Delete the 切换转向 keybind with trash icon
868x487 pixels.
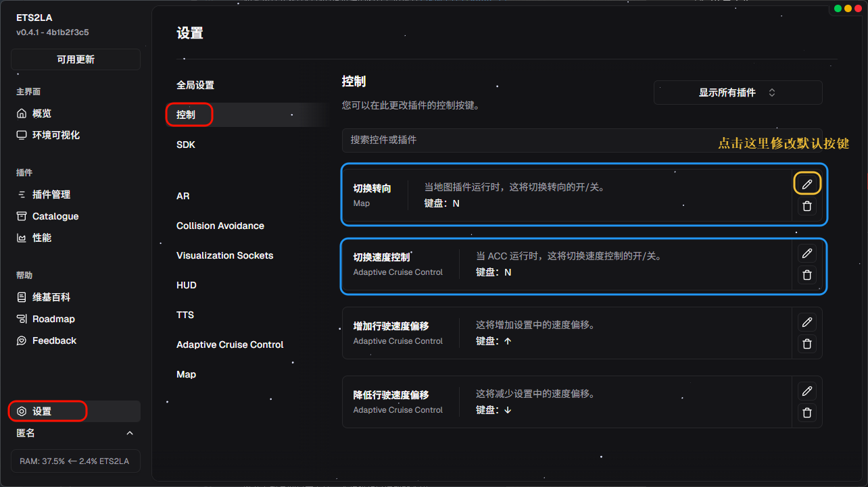point(806,206)
